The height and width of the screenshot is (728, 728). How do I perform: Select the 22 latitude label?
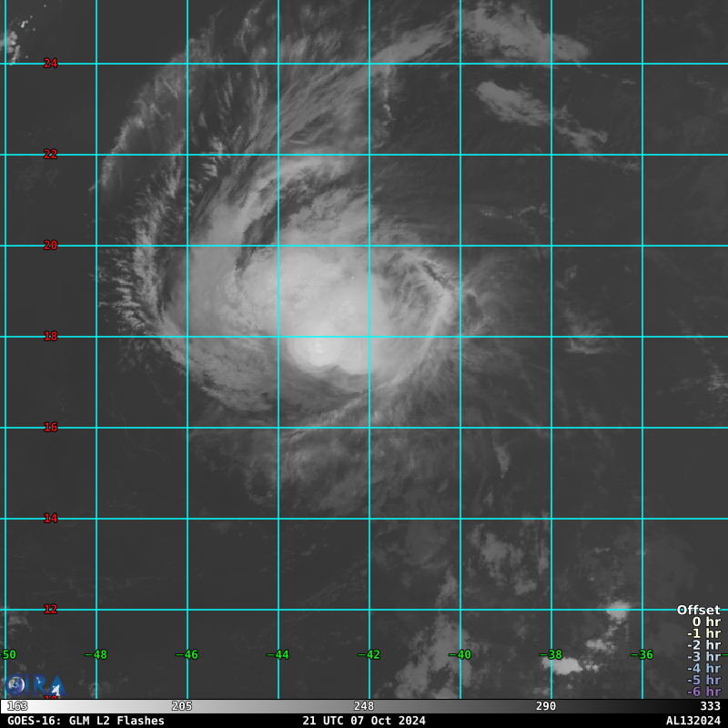click(51, 154)
